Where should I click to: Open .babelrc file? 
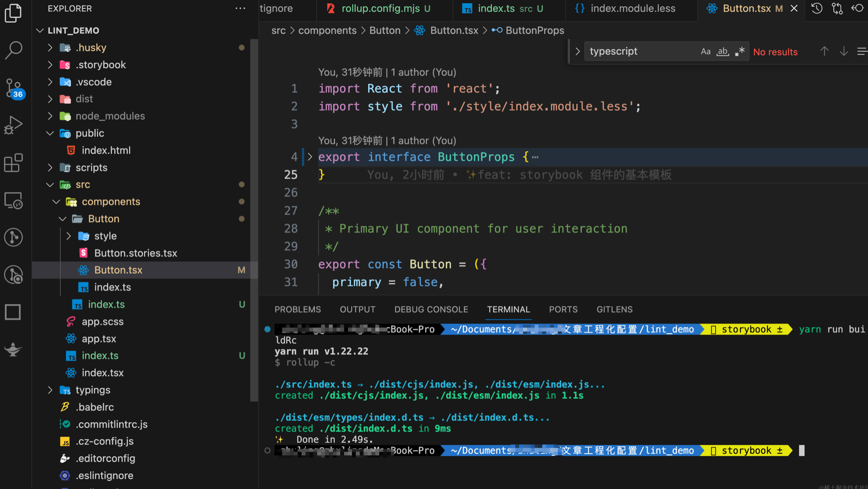95,407
